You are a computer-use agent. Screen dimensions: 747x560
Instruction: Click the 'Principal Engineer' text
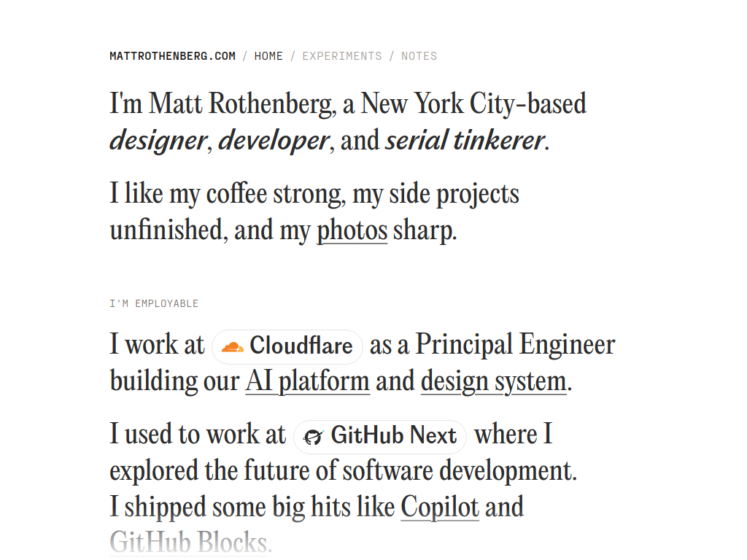tap(516, 345)
